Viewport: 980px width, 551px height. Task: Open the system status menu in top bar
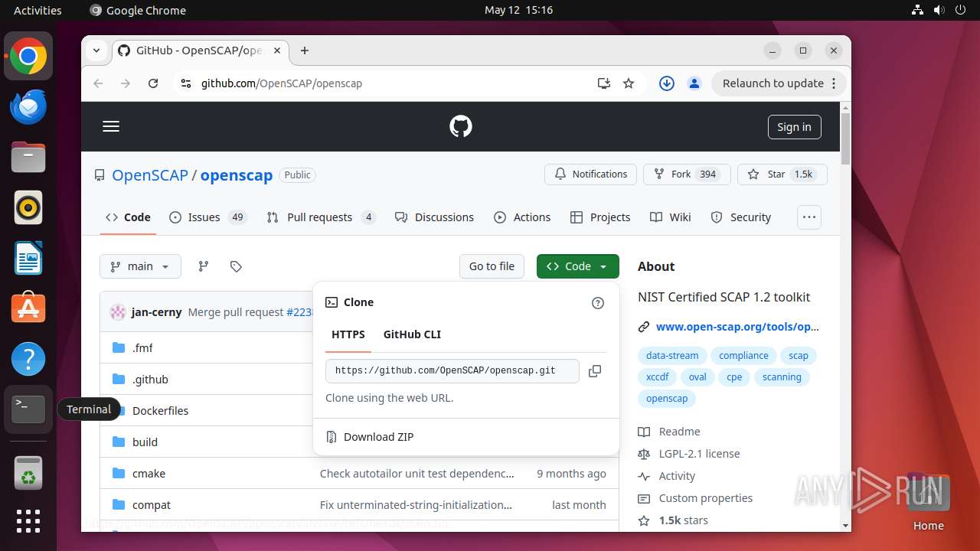pos(939,10)
